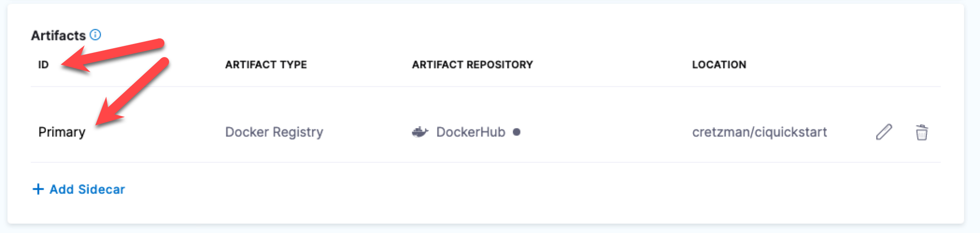
Task: Select the ID column header
Action: (x=43, y=65)
